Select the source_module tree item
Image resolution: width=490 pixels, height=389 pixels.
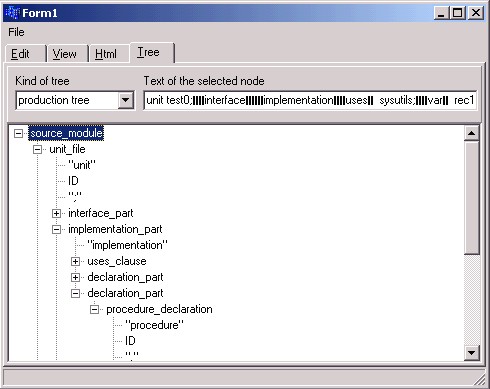tap(66, 133)
